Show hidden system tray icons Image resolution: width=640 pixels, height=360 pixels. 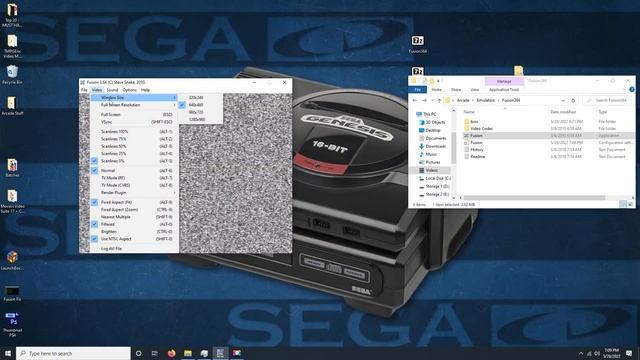[x=581, y=353]
